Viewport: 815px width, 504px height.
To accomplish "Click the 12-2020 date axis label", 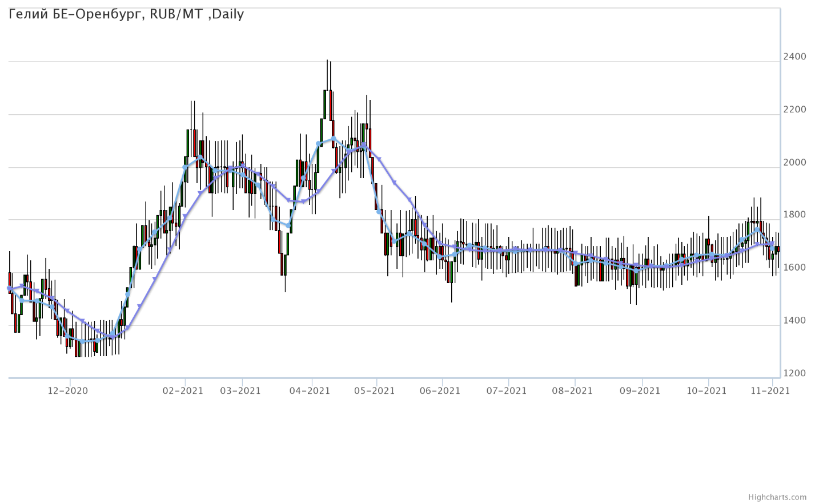I will point(68,390).
